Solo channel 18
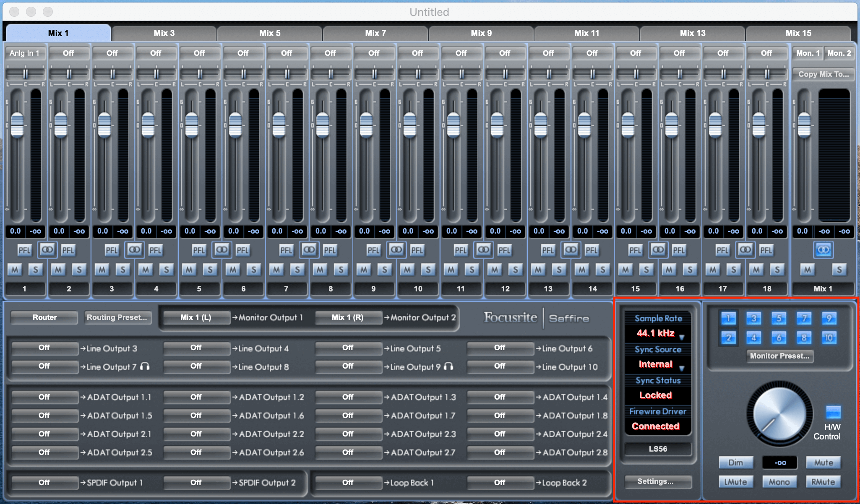 [x=778, y=270]
